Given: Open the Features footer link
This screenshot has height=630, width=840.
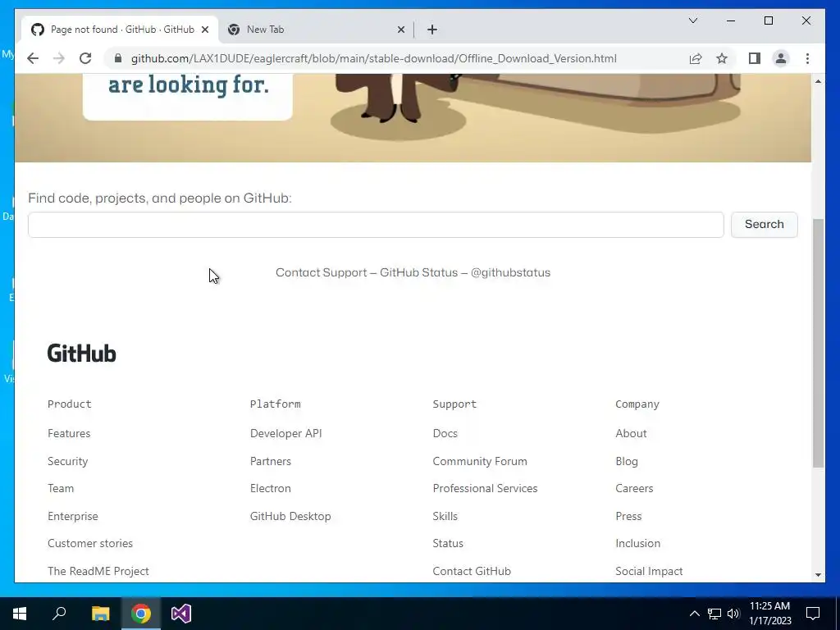Looking at the screenshot, I should [69, 433].
